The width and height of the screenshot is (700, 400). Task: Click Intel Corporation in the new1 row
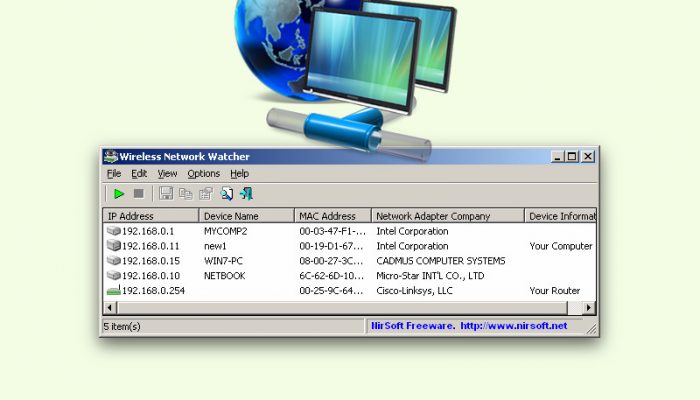coord(412,246)
